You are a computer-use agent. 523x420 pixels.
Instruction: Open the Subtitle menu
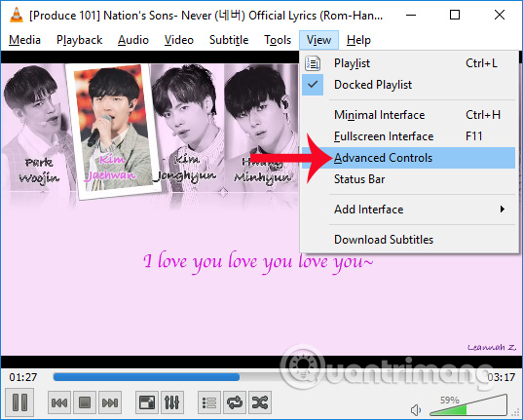click(229, 40)
